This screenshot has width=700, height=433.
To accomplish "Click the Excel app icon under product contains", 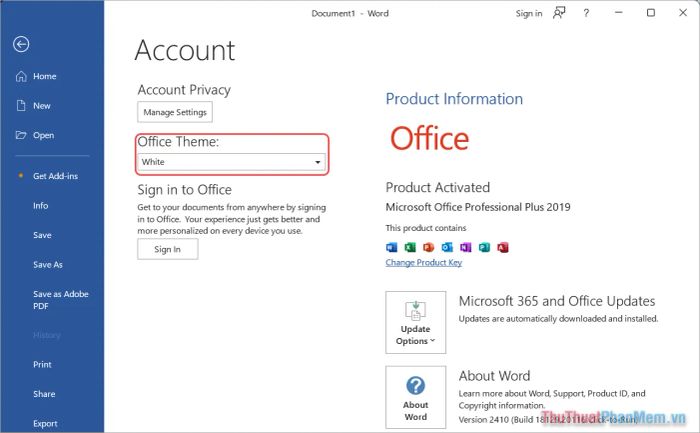I will pos(410,247).
